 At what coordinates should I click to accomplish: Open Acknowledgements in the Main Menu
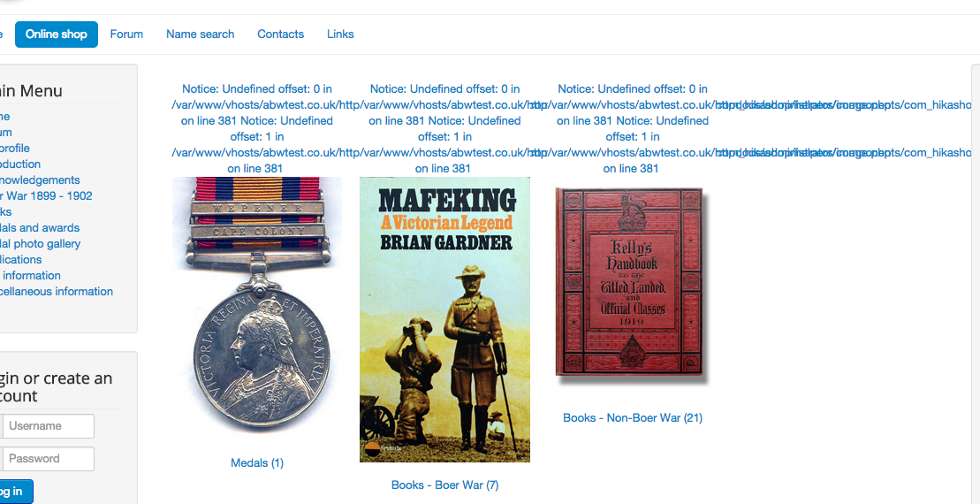coord(40,180)
